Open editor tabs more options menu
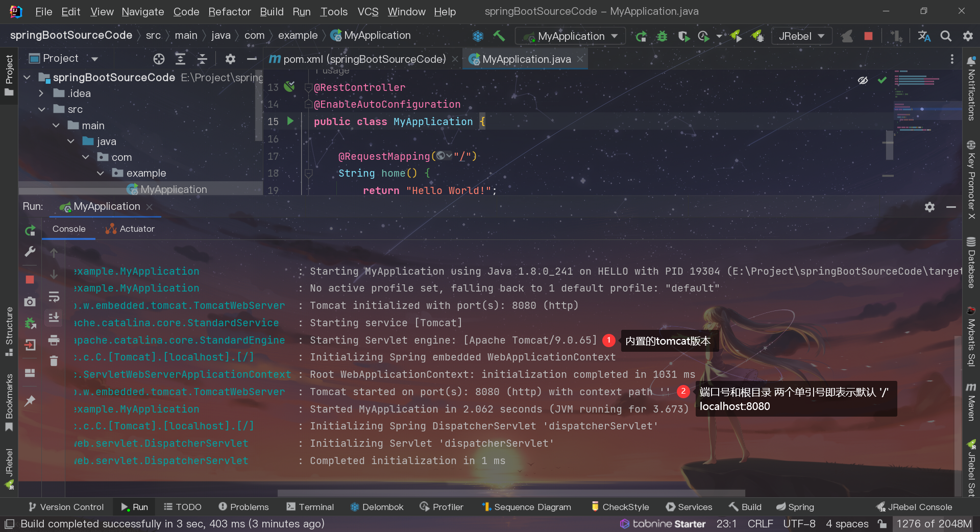 [952, 59]
